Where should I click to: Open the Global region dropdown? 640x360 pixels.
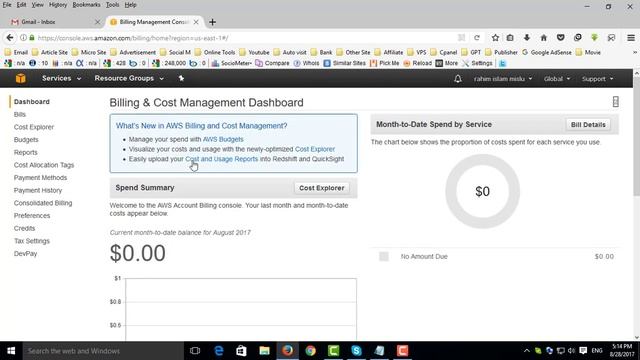click(557, 79)
